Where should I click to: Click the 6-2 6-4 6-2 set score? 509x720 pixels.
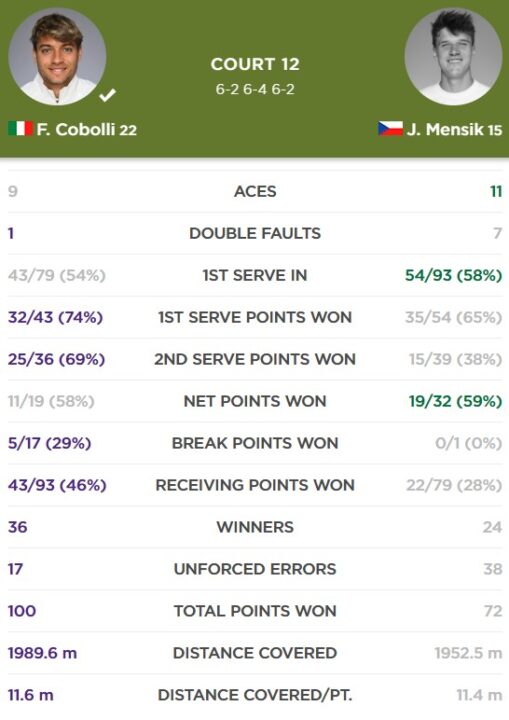[x=255, y=89]
